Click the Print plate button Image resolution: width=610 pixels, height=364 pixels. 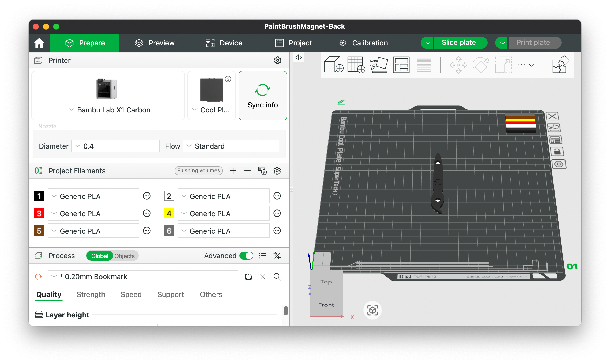[x=535, y=43]
